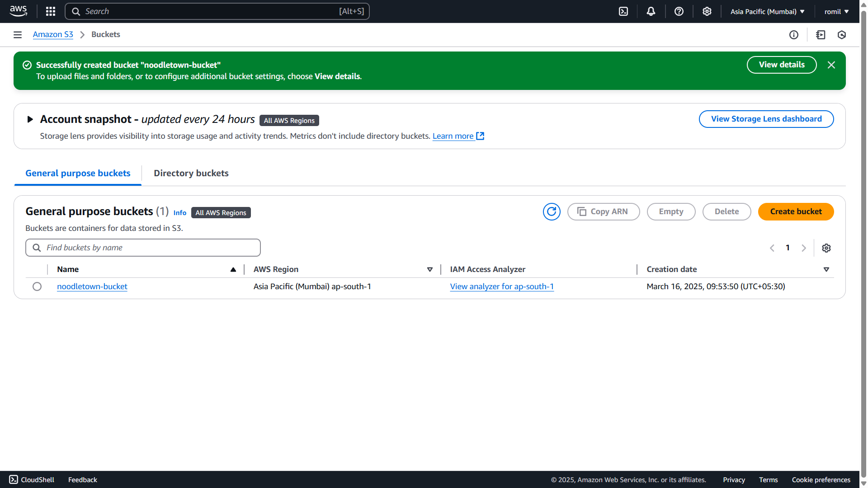Click the CloudShell icon in the footer
The image size is (868, 488).
14,479
